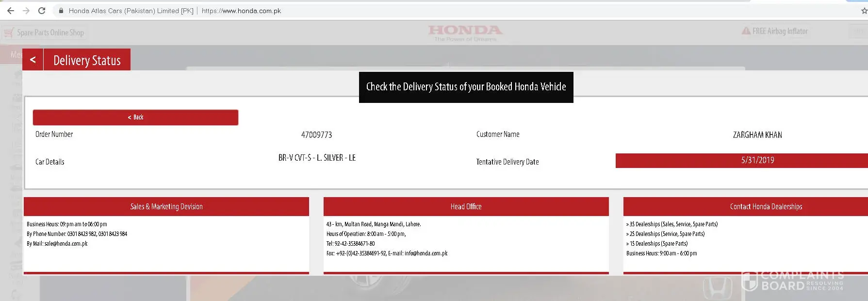Click the sale@honda.com.pk email address
The image size is (868, 301).
pyautogui.click(x=66, y=244)
